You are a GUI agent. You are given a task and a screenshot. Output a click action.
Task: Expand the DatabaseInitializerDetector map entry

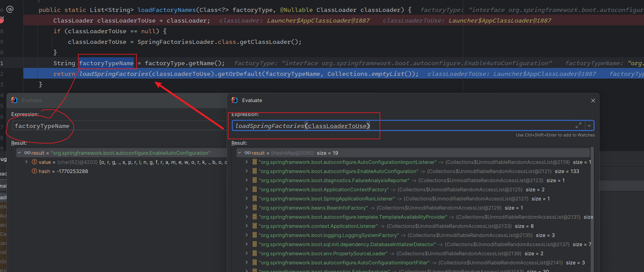click(247, 244)
